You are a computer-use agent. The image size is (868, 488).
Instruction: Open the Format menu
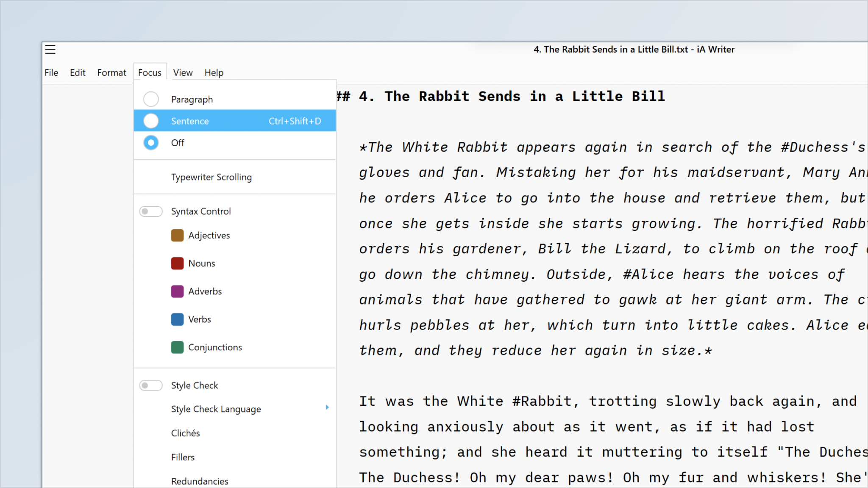[111, 72]
